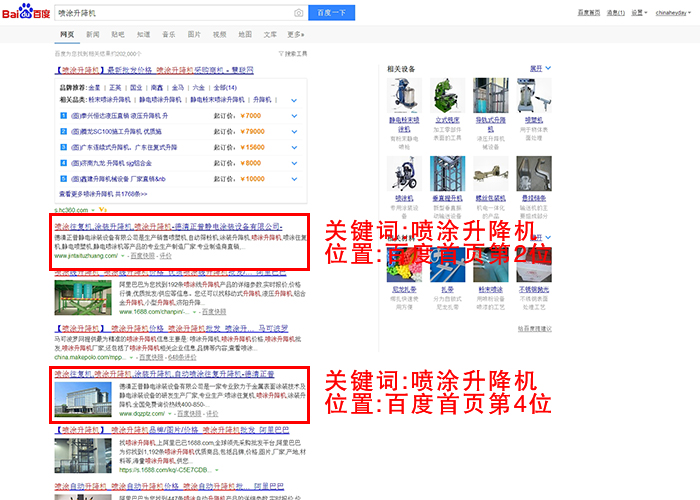
Task: Open the 给百度提建议 feedback link
Action: [x=535, y=329]
